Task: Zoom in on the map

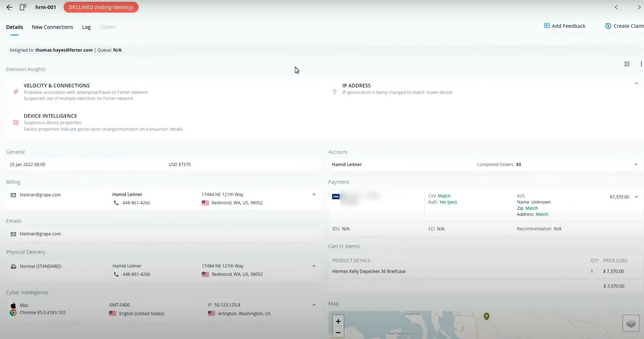Action: tap(338, 321)
